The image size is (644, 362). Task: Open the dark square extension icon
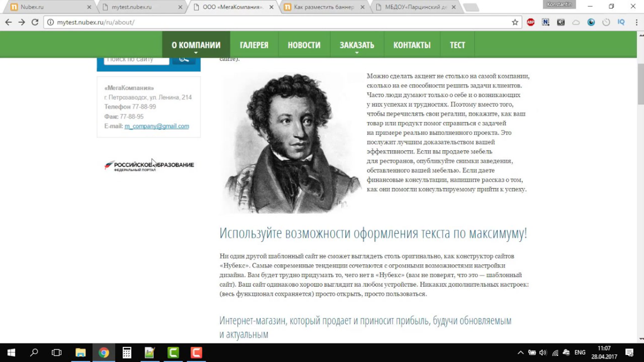561,22
